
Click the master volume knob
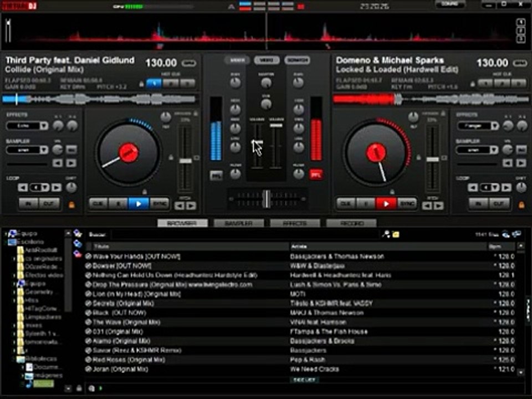266,83
